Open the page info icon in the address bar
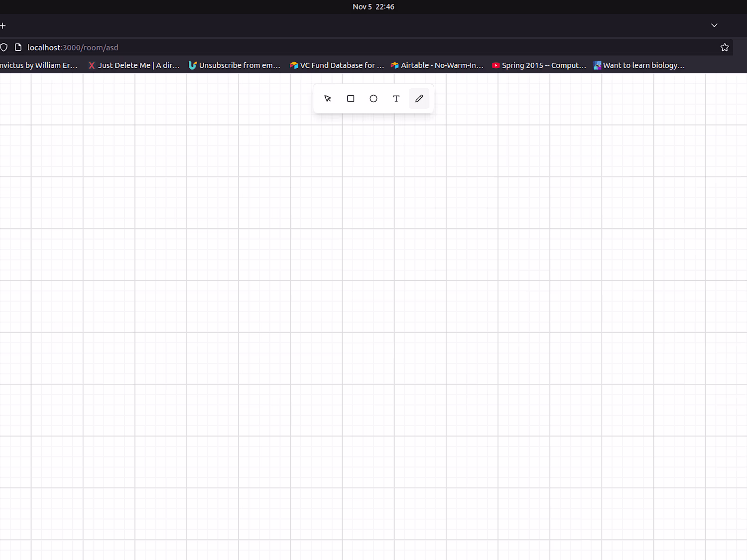Viewport: 747px width, 560px height. pos(18,47)
